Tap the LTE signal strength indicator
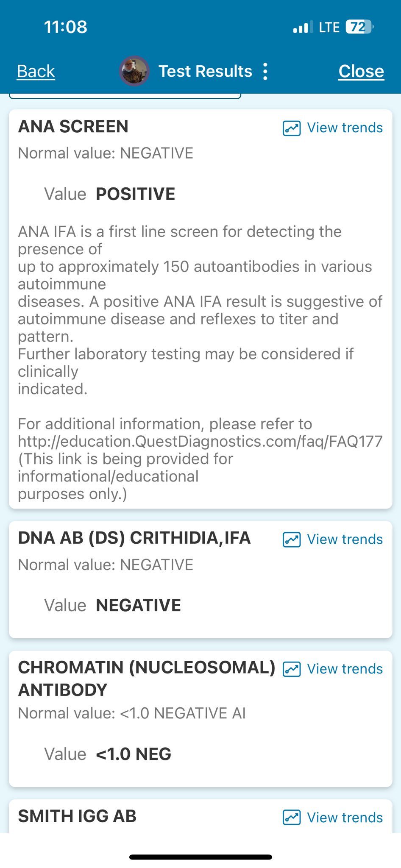401x868 pixels. click(x=303, y=28)
